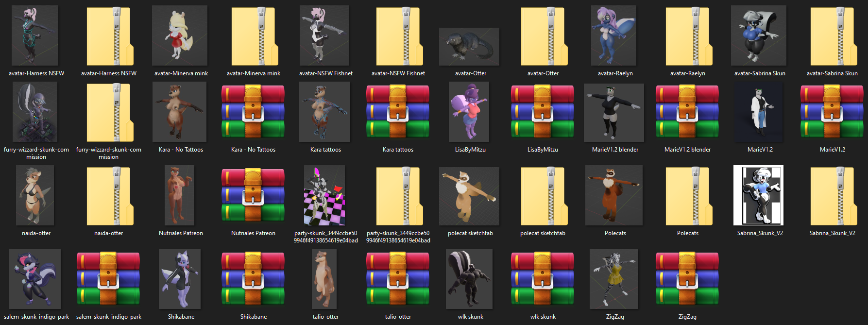Screen dimensions: 868x325
Task: Open the avatar-Otter zip folder
Action: (x=543, y=36)
